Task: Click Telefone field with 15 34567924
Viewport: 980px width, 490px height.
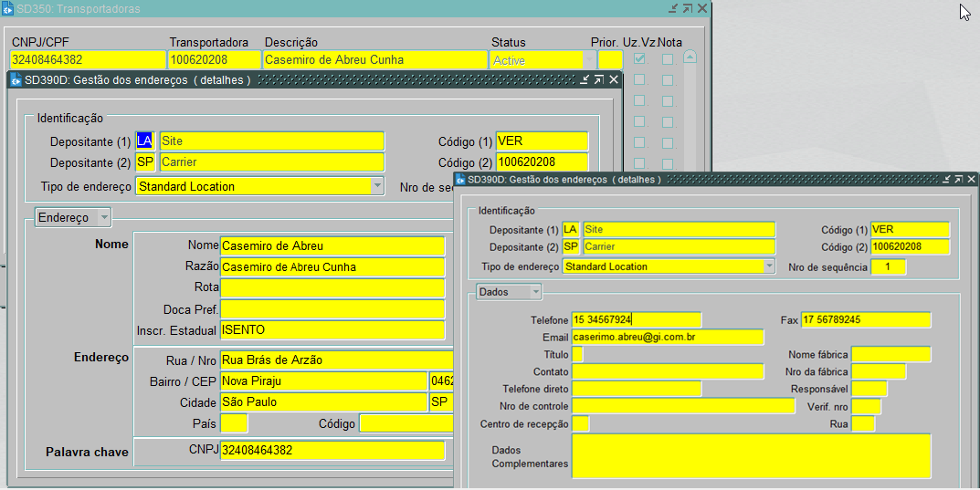Action: click(x=637, y=319)
